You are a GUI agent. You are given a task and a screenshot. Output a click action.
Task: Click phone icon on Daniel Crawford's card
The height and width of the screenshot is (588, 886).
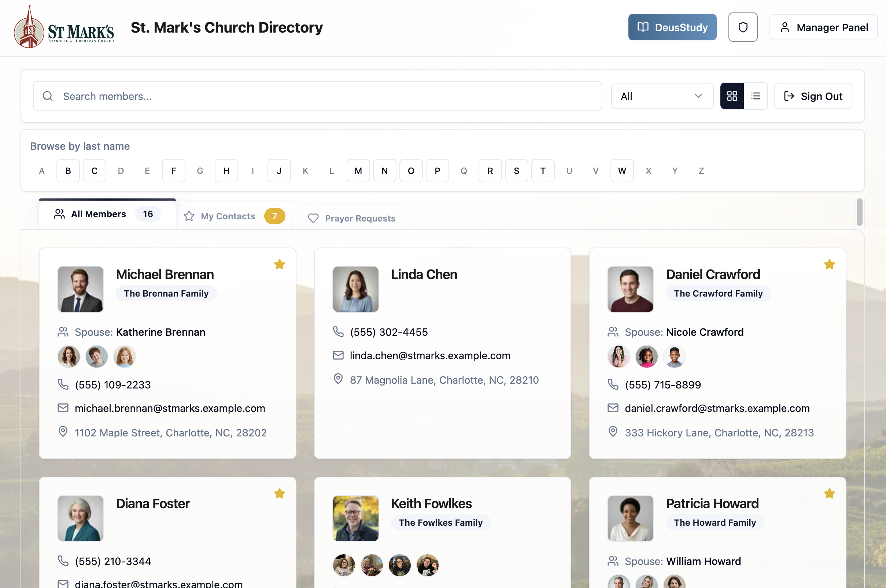(x=612, y=384)
